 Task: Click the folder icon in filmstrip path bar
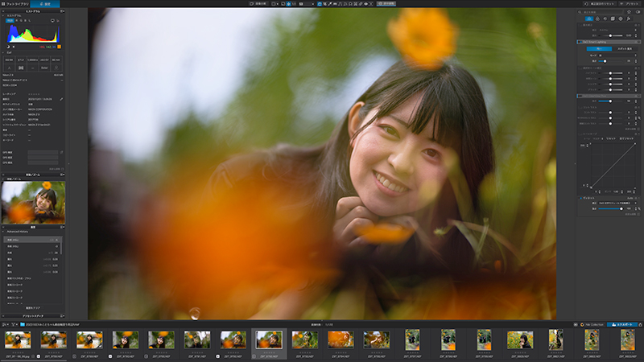pyautogui.click(x=23, y=324)
